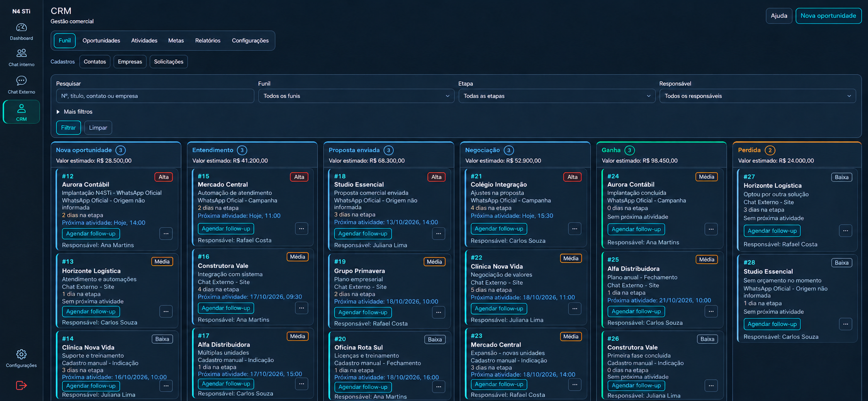The image size is (868, 401).
Task: Open Chat interno in the sidebar
Action: click(21, 57)
